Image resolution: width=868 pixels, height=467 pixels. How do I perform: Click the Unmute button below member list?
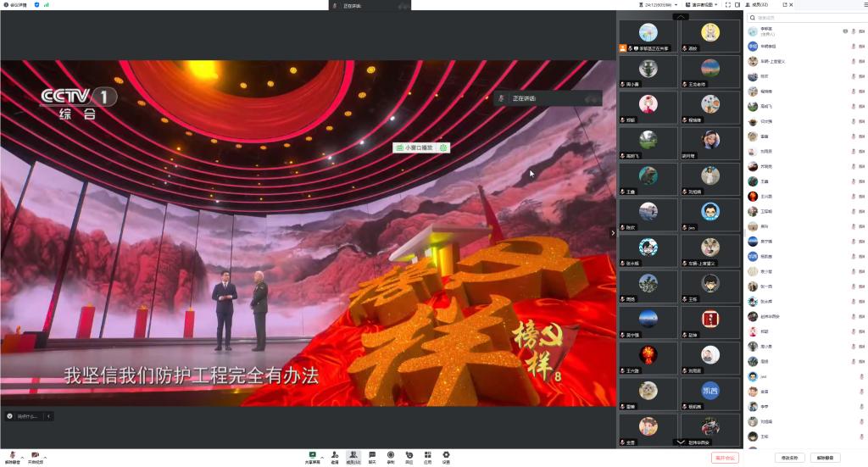[825, 458]
